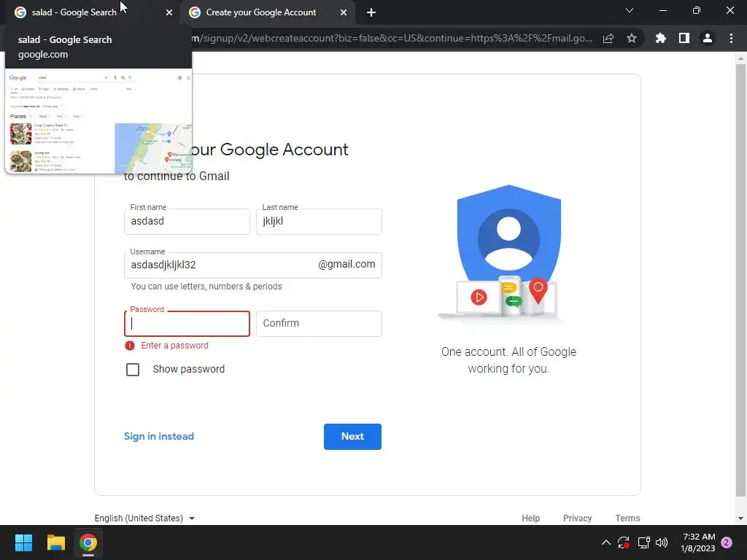Enable Show password checkbox
Viewport: 747px width, 560px height.
click(x=133, y=370)
